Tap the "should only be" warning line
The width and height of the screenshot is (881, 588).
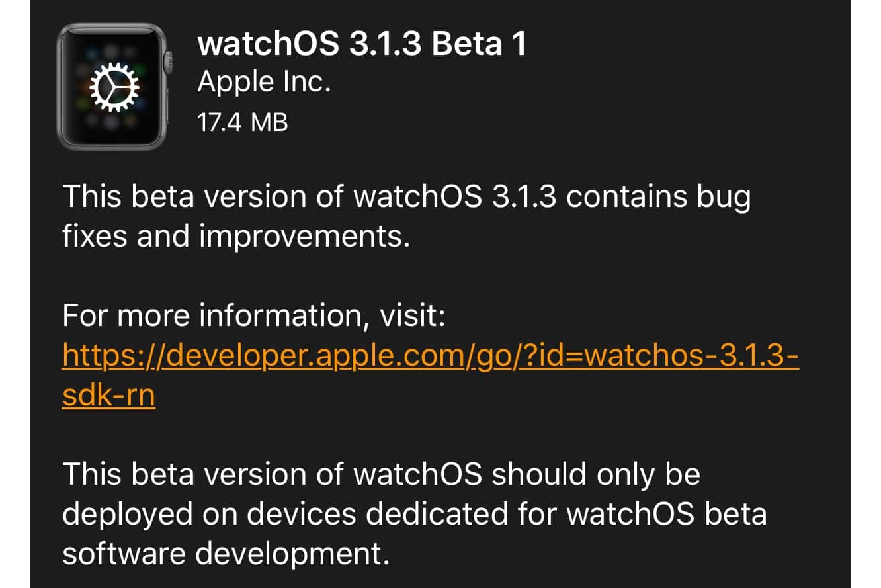[x=595, y=475]
